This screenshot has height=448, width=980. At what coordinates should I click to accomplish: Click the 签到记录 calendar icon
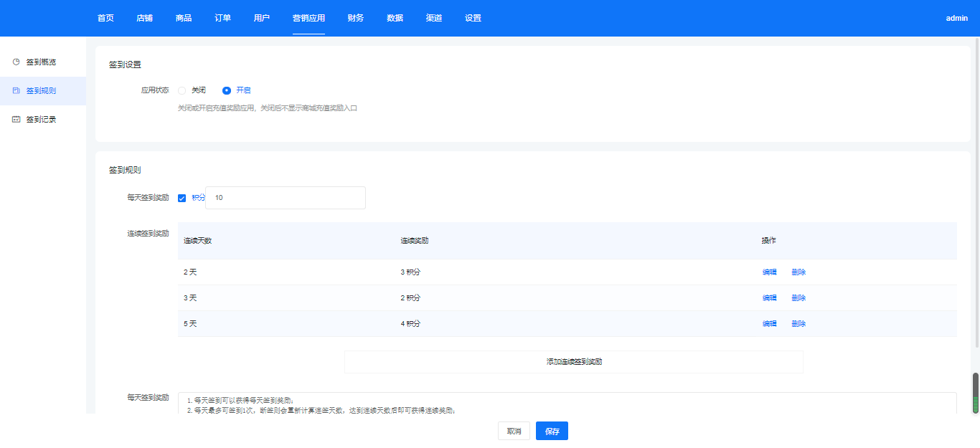[16, 120]
